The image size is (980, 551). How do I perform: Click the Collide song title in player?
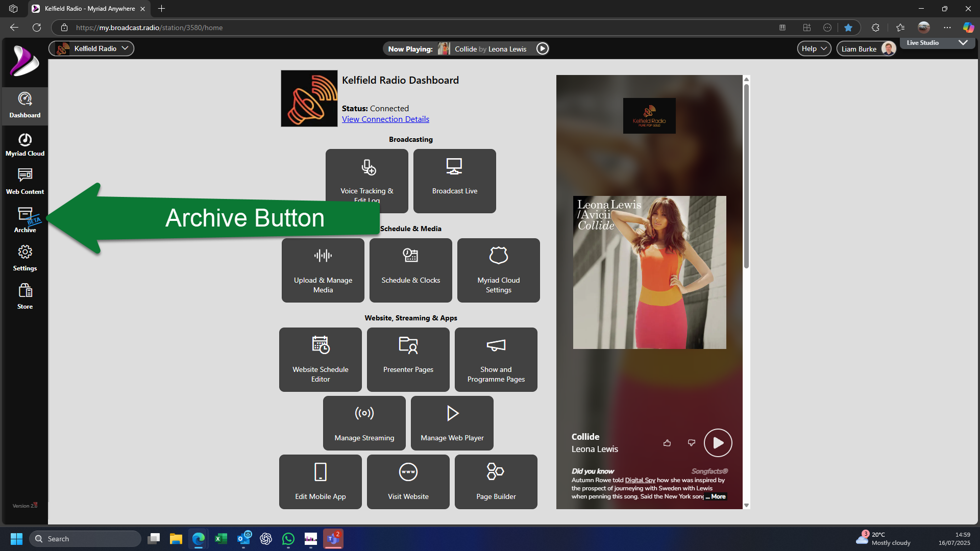pos(585,437)
